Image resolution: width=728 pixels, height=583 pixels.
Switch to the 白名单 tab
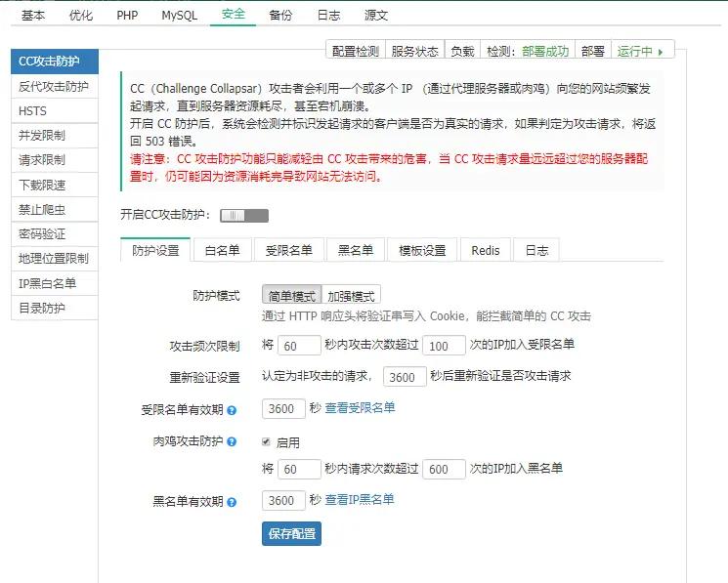222,250
